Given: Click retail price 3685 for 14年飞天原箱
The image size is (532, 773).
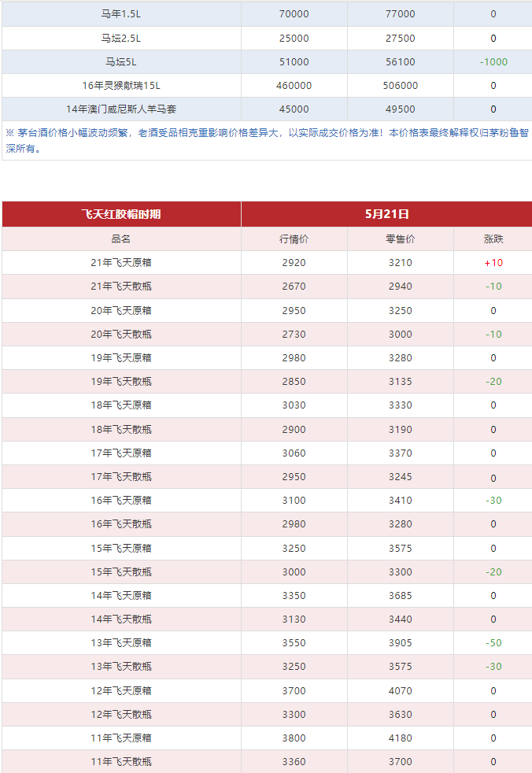Looking at the screenshot, I should point(400,596).
